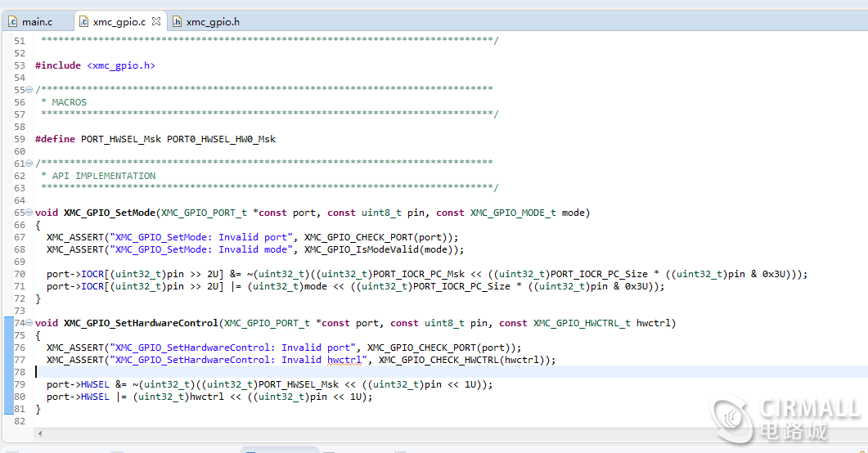Click the XMC_GPIO_SetMode function name at line 65
The image size is (868, 453).
click(109, 213)
